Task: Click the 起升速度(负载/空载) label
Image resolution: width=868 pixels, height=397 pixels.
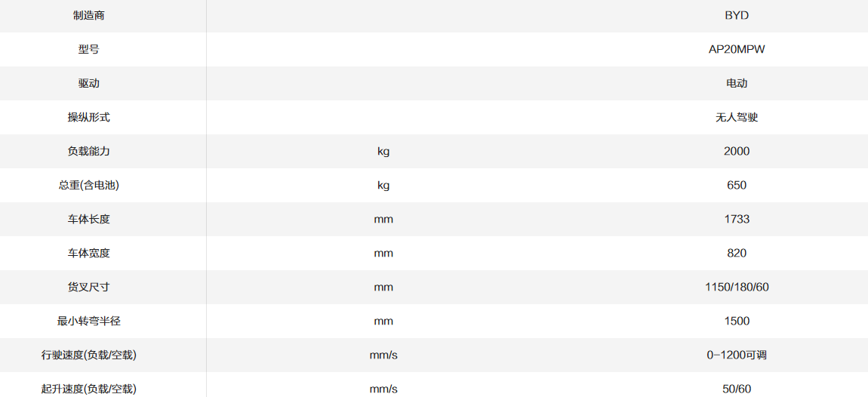Action: pyautogui.click(x=88, y=389)
